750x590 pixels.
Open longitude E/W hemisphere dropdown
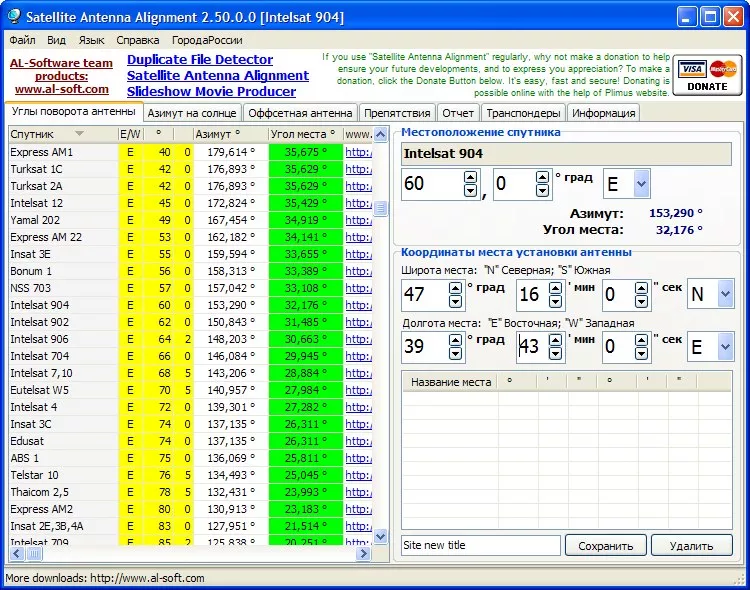coord(724,347)
